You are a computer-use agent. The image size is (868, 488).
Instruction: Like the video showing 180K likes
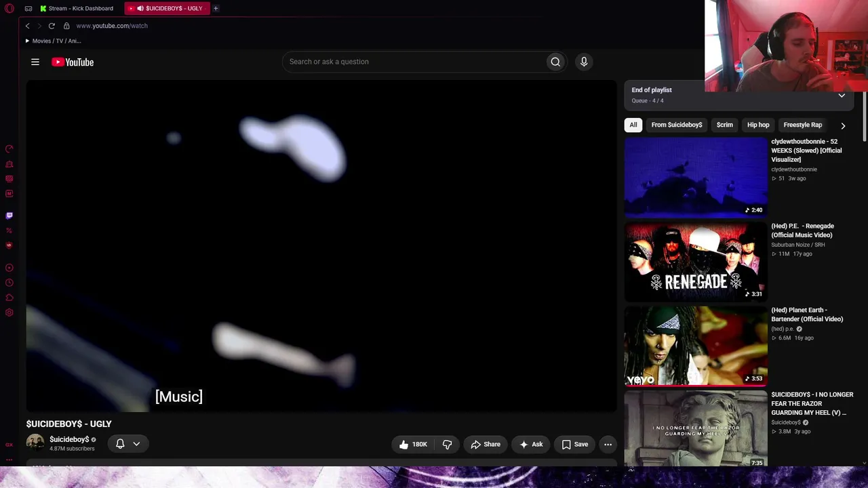(412, 445)
